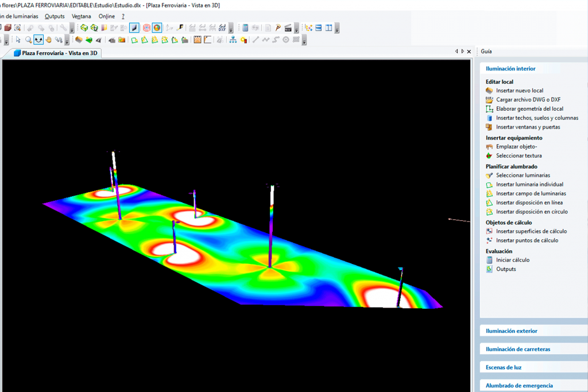Select the arrow pointer tool

tap(18, 40)
